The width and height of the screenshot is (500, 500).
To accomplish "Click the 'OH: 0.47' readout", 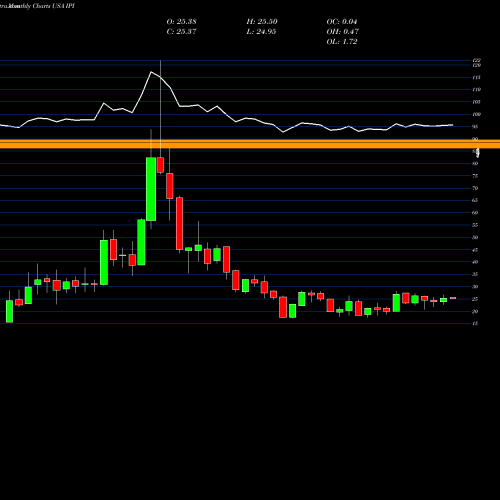I will tap(342, 32).
